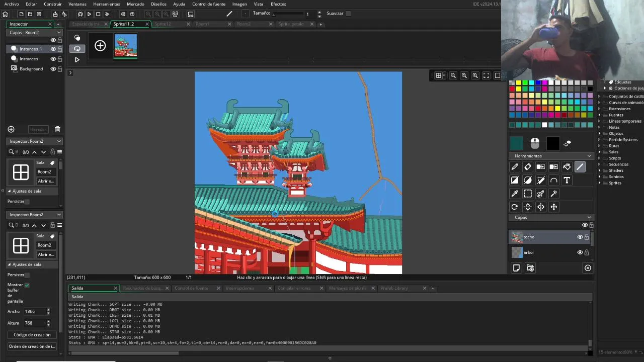Screen dimensions: 644x362
Task: Select the Pencil tool
Action: pyautogui.click(x=515, y=167)
